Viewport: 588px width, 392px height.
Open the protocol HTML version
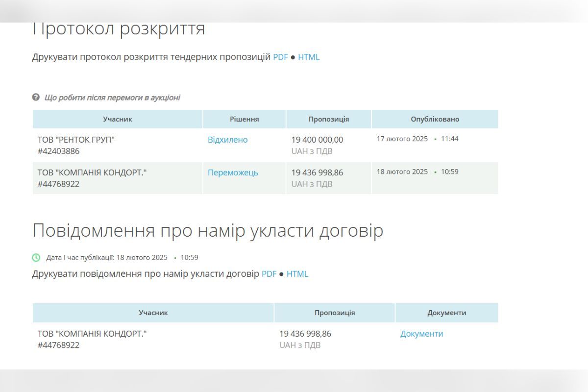click(309, 57)
